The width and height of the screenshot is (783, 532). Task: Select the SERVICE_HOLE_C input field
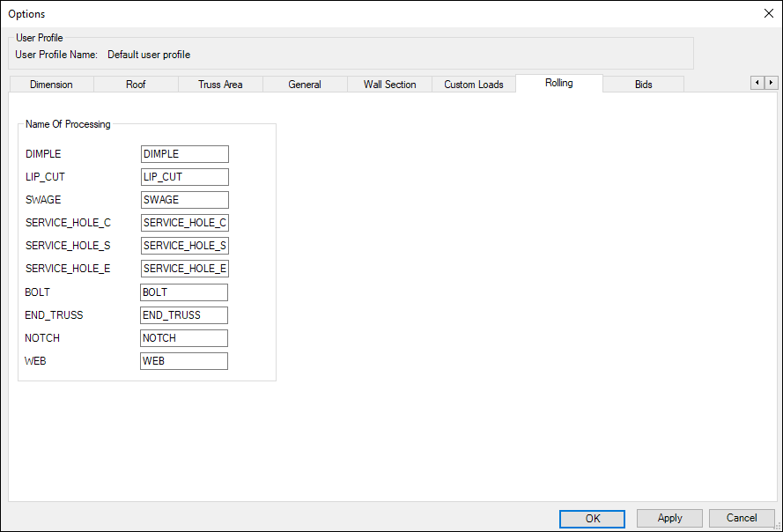184,223
